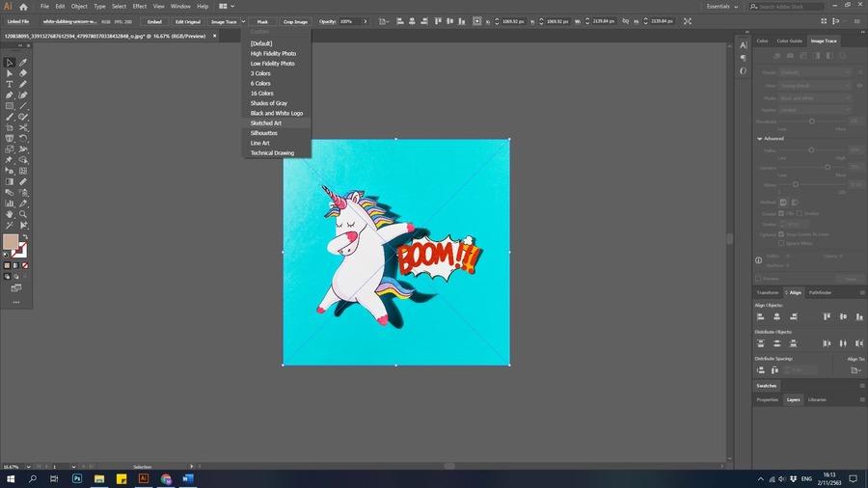Click the Mask button
Screen dimensions: 868x488
(262, 21)
